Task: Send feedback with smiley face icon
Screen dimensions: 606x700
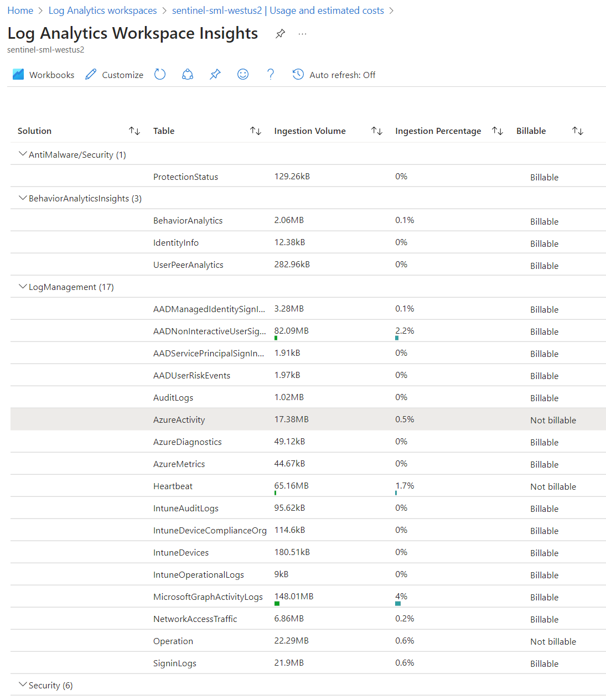Action: tap(243, 74)
